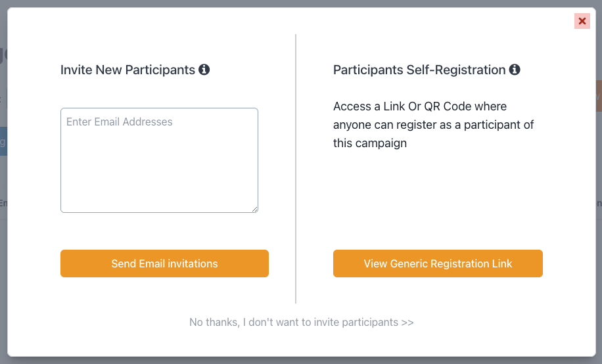Click the dimmed backdrop below the dialog
Image resolution: width=602 pixels, height=364 pixels.
pos(301,360)
